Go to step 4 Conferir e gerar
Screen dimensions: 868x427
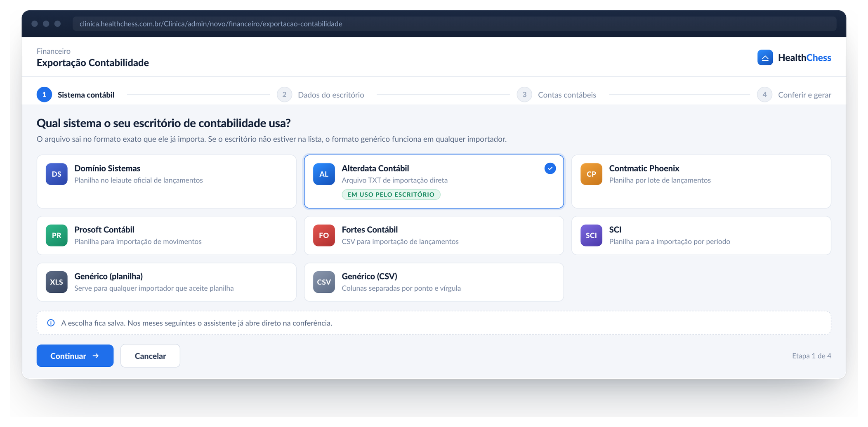[794, 95]
